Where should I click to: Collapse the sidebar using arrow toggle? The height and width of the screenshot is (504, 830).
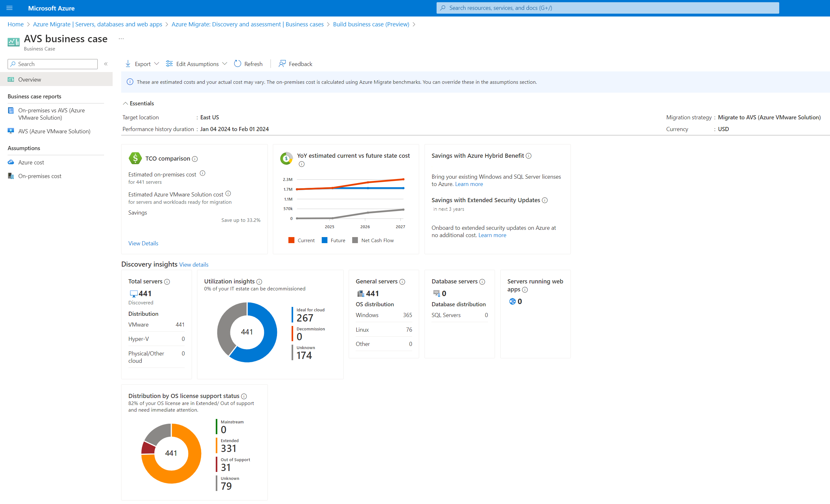click(106, 64)
